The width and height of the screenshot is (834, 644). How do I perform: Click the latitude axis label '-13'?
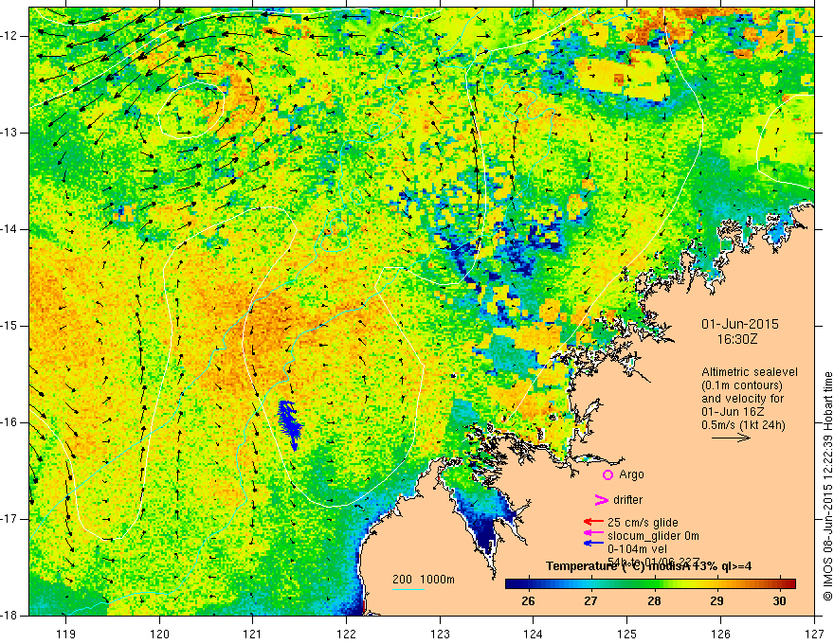tap(10, 133)
